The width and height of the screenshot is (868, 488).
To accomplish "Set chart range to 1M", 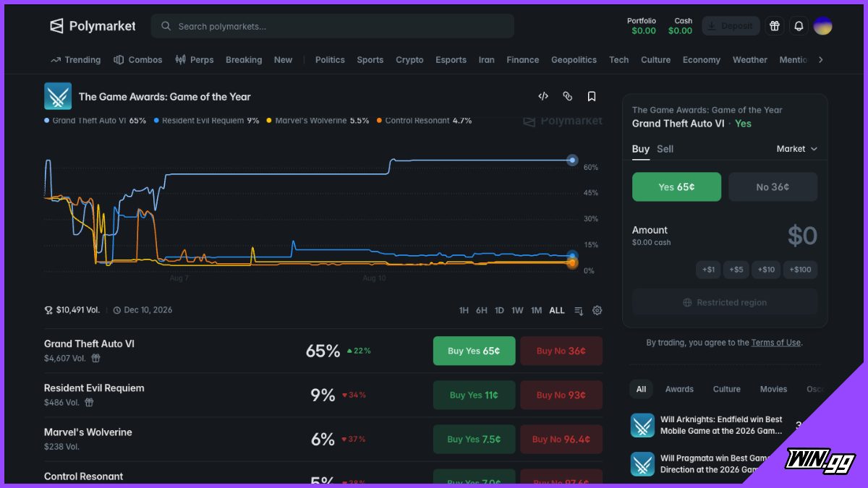I will point(536,310).
